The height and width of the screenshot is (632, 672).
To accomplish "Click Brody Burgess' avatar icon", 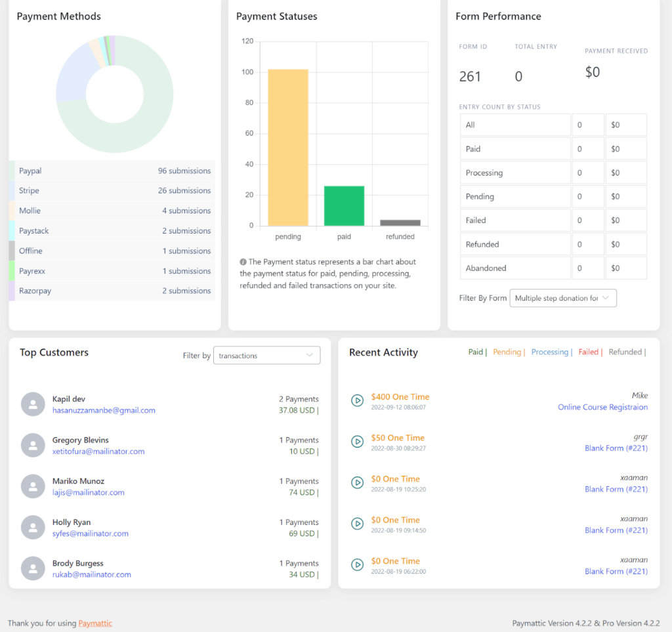I will (33, 568).
